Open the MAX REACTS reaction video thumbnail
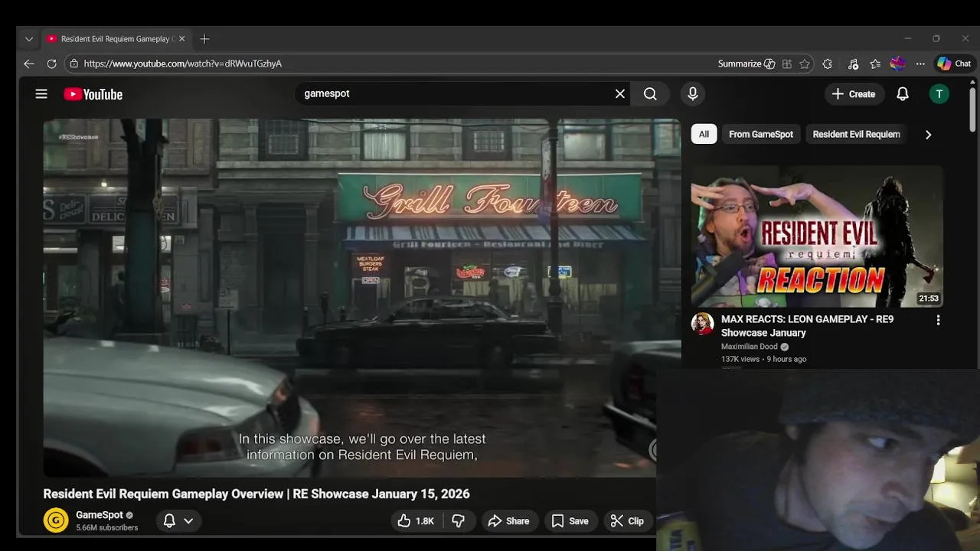 tap(817, 236)
